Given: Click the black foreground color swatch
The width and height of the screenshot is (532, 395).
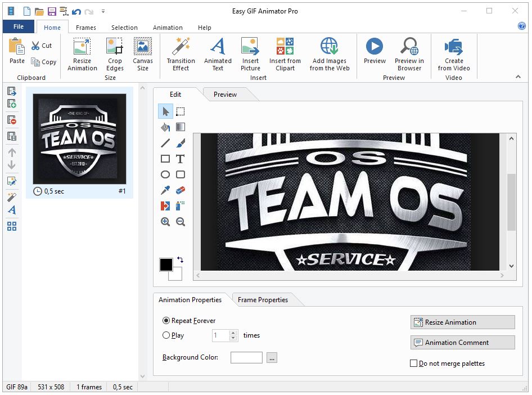Looking at the screenshot, I should tap(166, 264).
